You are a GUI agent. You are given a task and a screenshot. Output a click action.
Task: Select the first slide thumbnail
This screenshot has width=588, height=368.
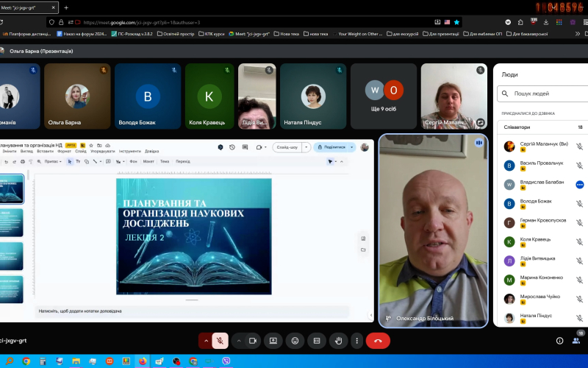12,189
